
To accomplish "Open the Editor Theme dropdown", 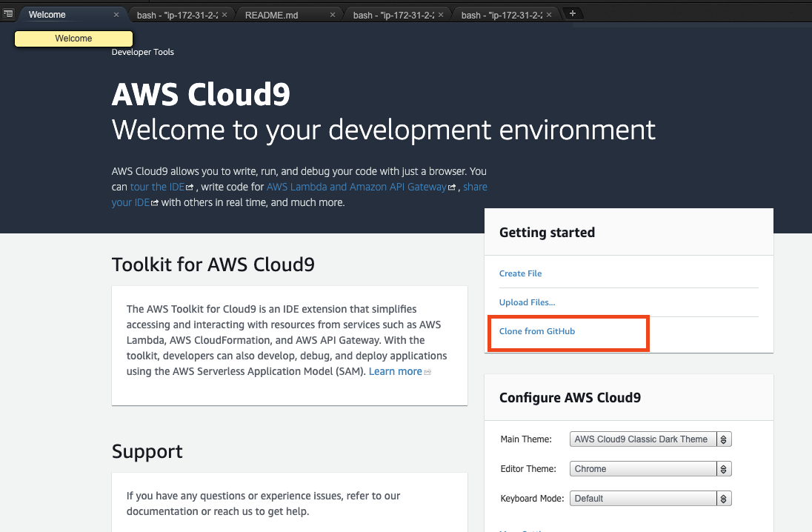I will [x=650, y=468].
